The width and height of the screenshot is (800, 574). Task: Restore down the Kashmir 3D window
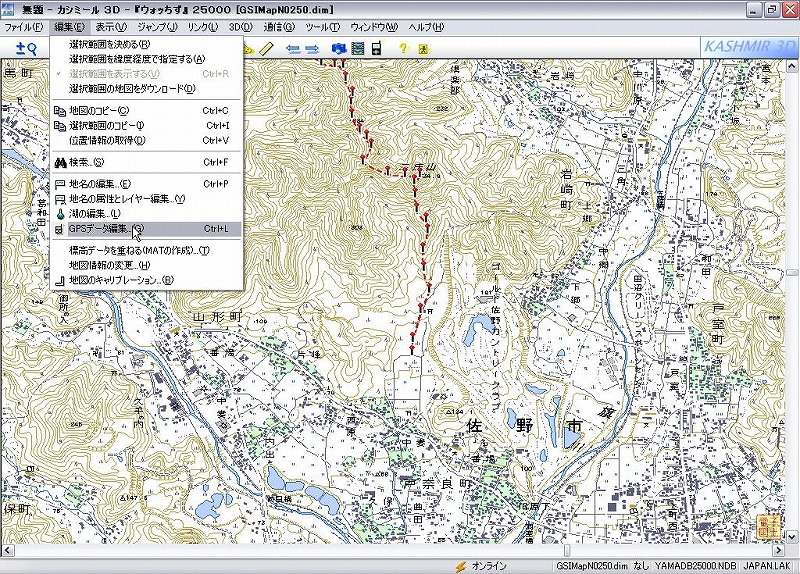pyautogui.click(x=771, y=9)
